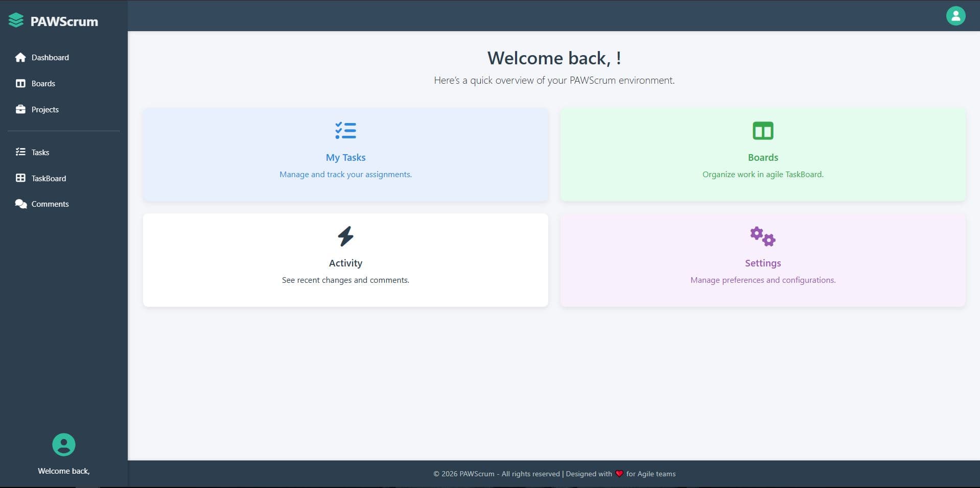980x488 pixels.
Task: Open Boards via its sidebar icon
Action: click(20, 83)
